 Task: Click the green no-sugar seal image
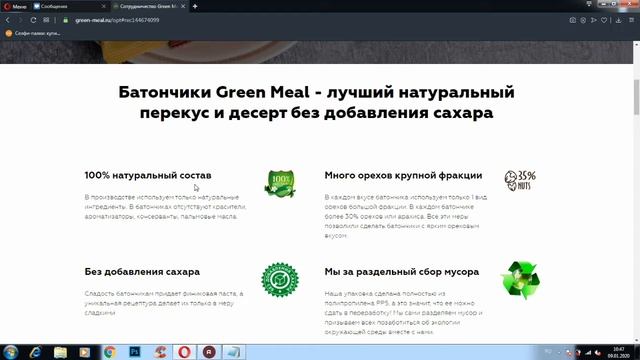coord(280,280)
